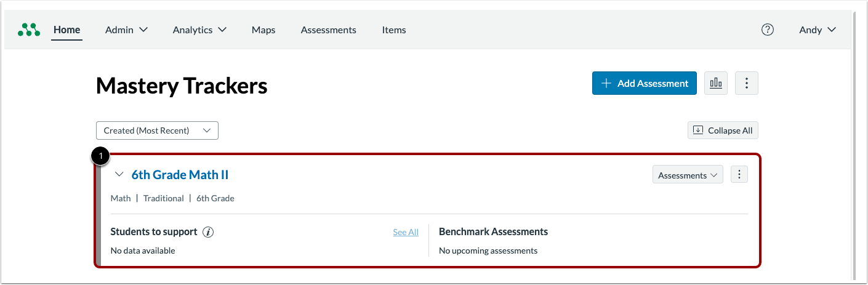Click the See All students link
The height and width of the screenshot is (285, 868).
[406, 232]
